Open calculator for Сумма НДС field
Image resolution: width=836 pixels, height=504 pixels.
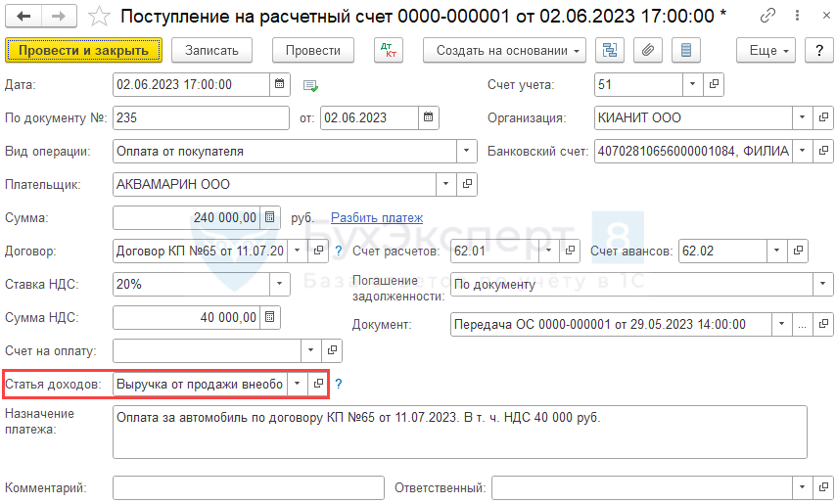pos(270,317)
